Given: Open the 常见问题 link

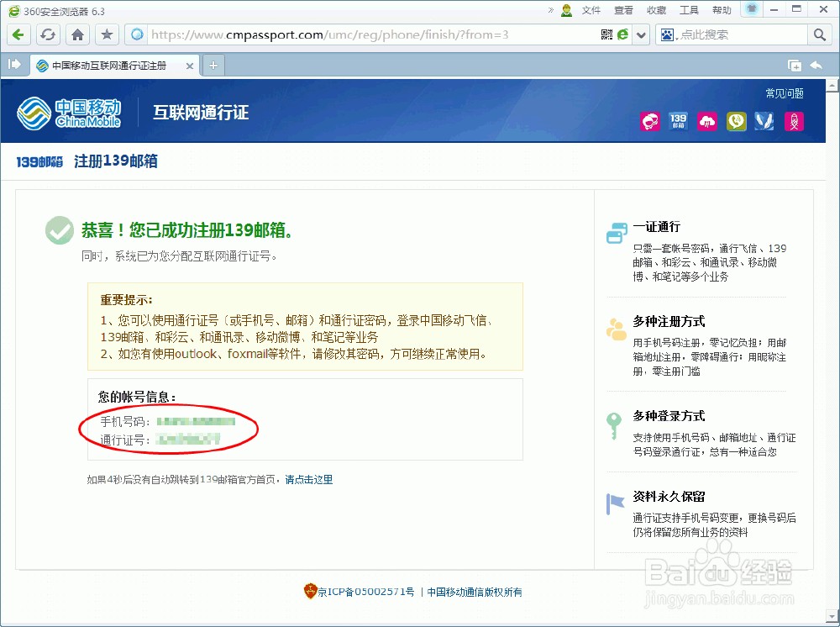Looking at the screenshot, I should coord(785,93).
